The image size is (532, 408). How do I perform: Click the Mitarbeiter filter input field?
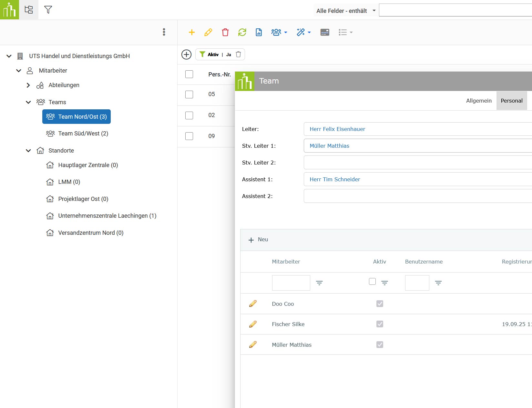(x=291, y=283)
